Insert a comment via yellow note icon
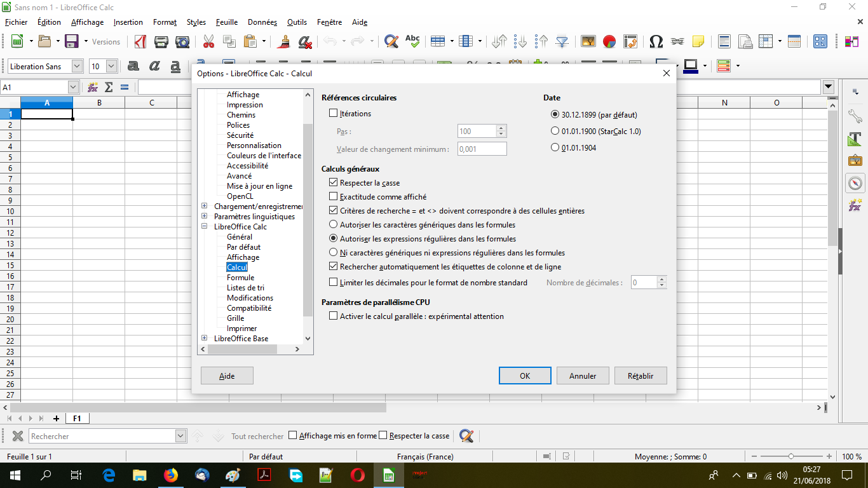The height and width of the screenshot is (488, 868). [x=698, y=41]
